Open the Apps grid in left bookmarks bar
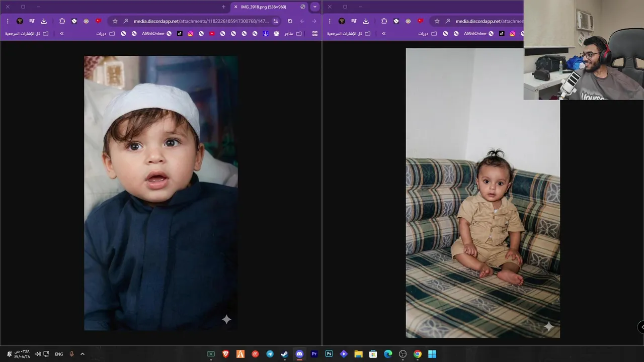Screen dimensions: 644x362 pyautogui.click(x=315, y=33)
